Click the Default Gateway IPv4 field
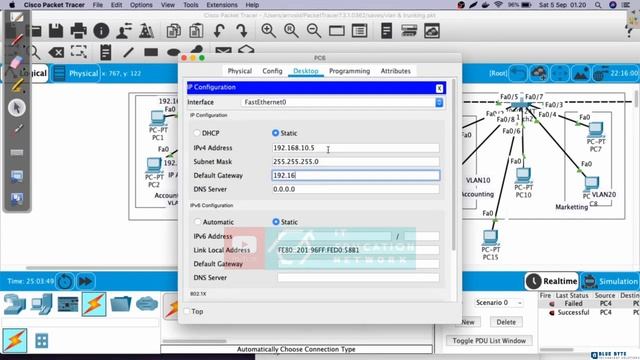Image resolution: width=640 pixels, height=360 pixels. 356,176
